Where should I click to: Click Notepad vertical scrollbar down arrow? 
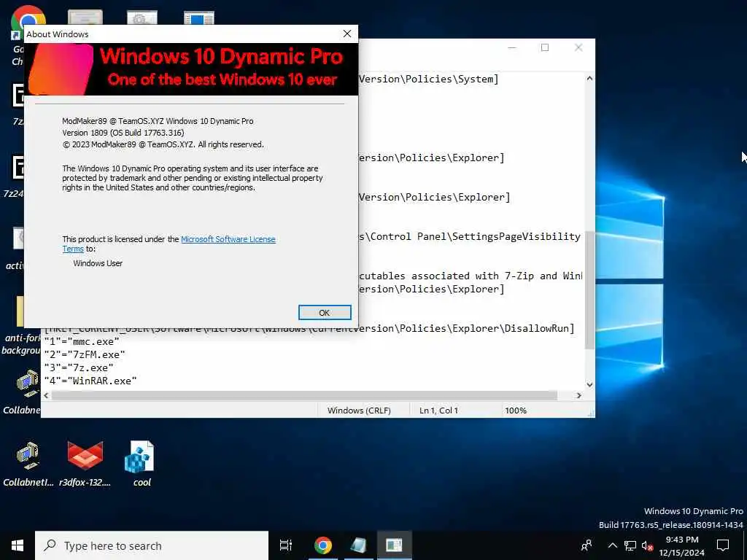[589, 385]
